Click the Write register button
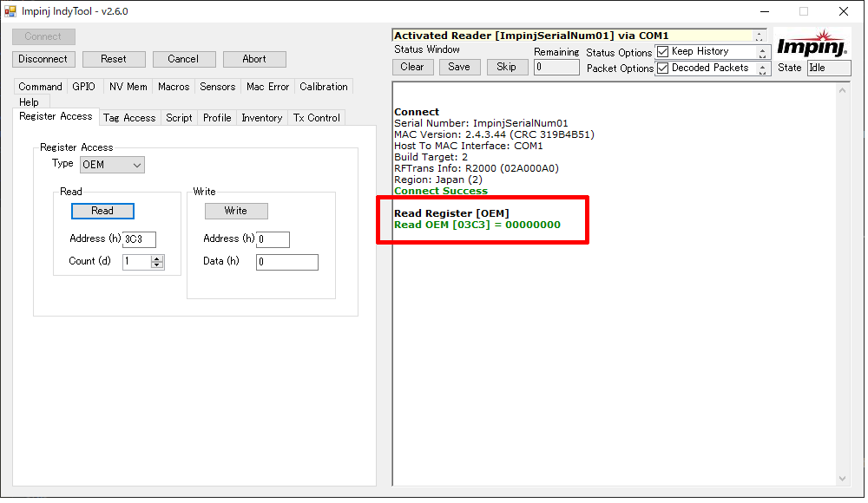This screenshot has width=868, height=503. coord(236,212)
